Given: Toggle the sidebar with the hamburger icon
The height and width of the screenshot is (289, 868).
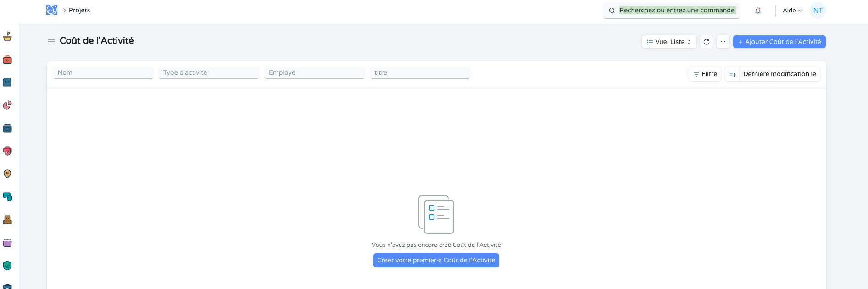Looking at the screenshot, I should (51, 42).
